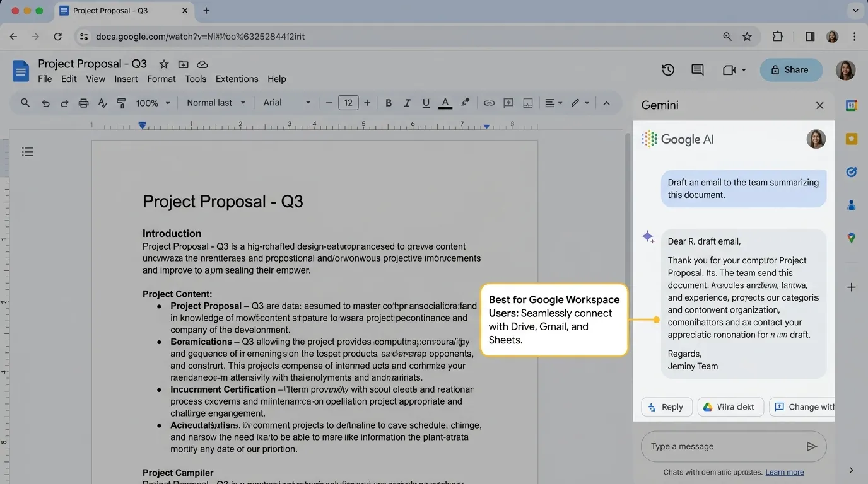Open the Arial font dropdown

(x=287, y=103)
